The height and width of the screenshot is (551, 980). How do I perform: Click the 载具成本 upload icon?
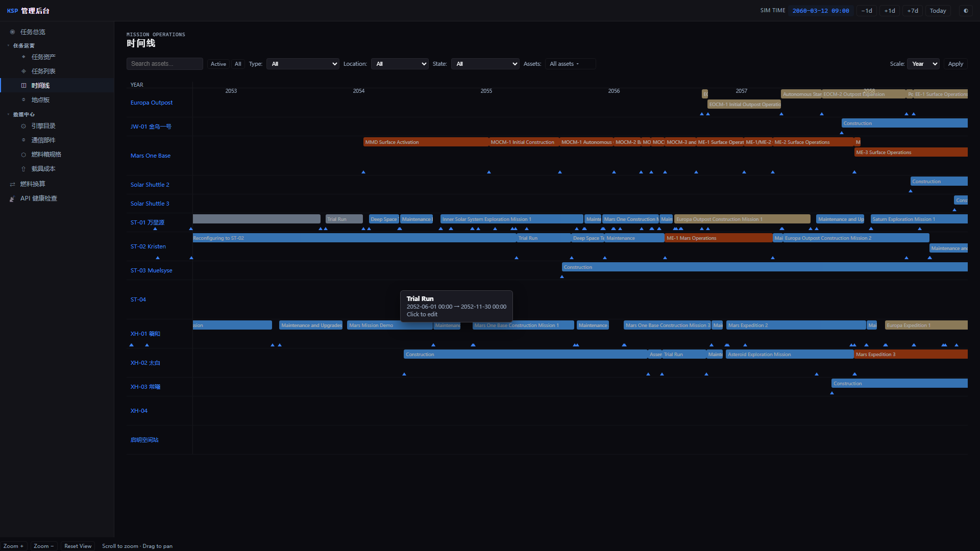pos(23,168)
